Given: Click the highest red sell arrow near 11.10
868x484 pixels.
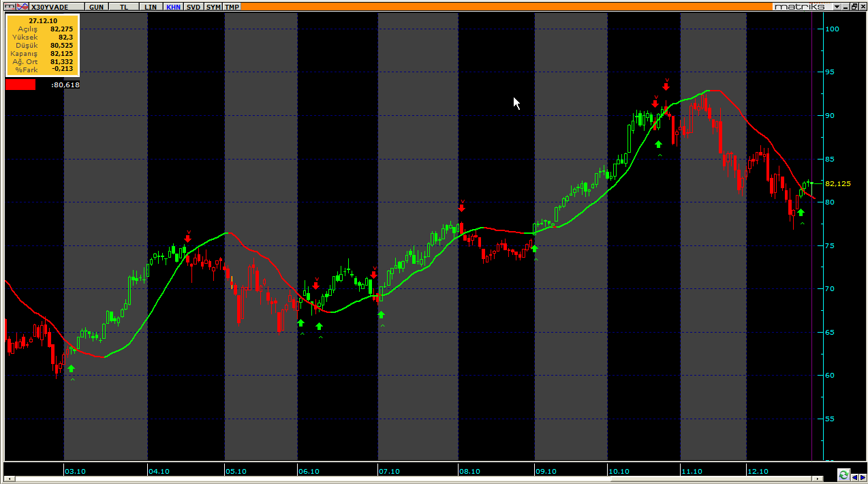Looking at the screenshot, I should click(x=666, y=87).
